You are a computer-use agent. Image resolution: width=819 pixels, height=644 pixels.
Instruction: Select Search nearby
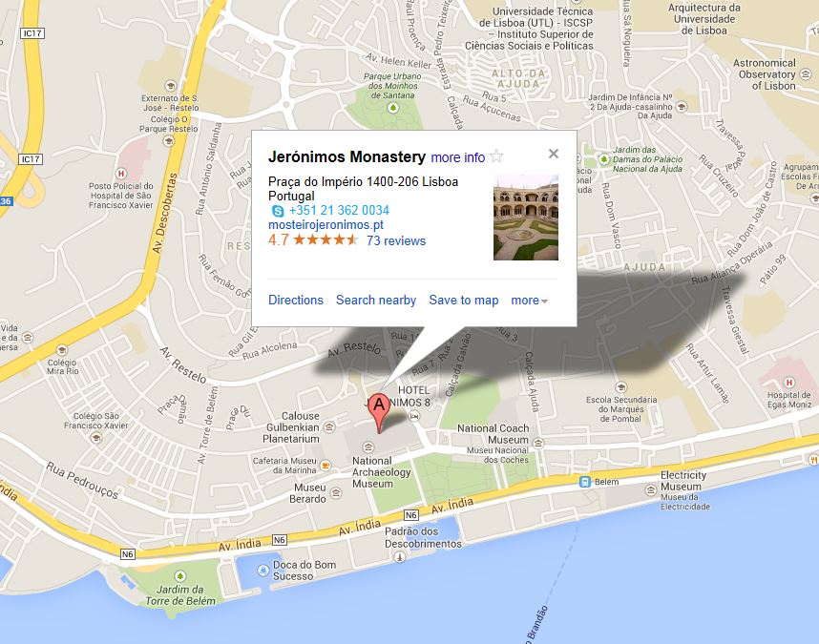376,301
